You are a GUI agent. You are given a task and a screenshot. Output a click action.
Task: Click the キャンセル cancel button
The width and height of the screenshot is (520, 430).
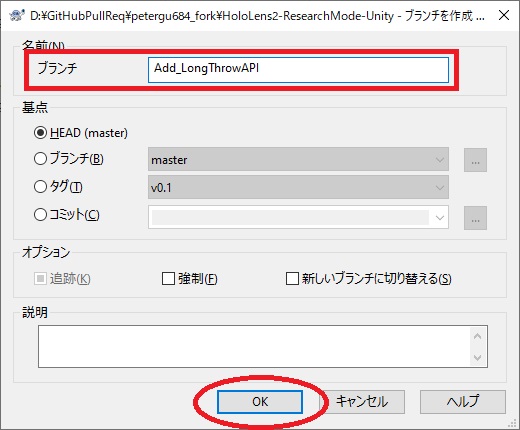[362, 402]
